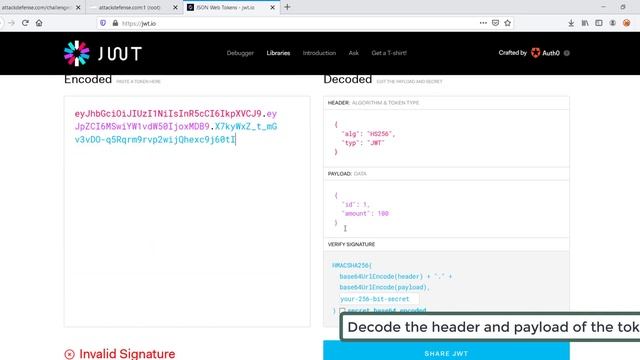Click the orange extension icon in toolbar
This screenshot has height=360, width=640.
pos(627,23)
